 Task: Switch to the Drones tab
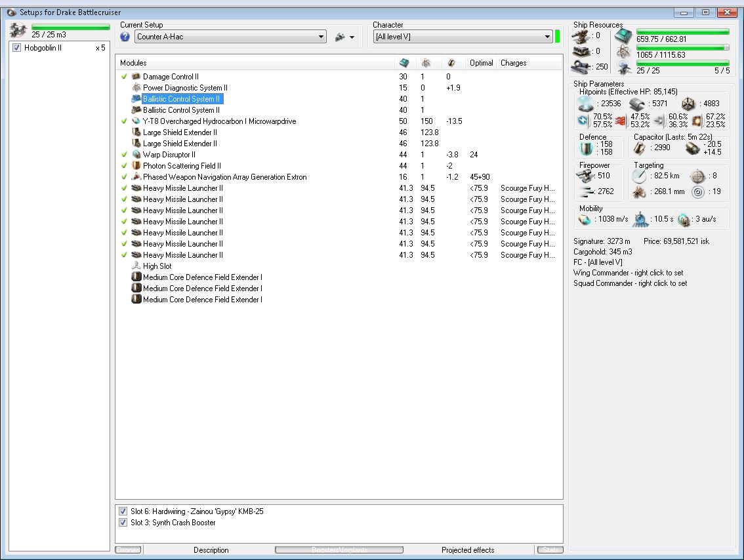(128, 550)
